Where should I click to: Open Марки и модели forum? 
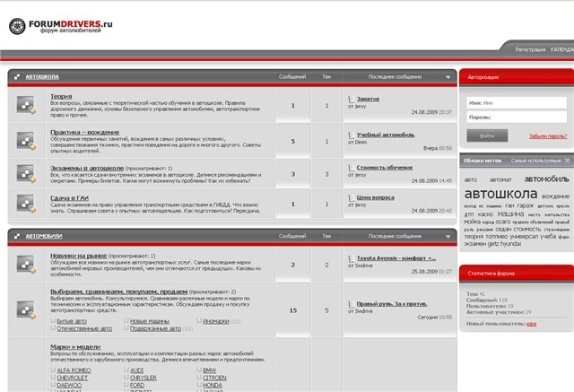75,346
